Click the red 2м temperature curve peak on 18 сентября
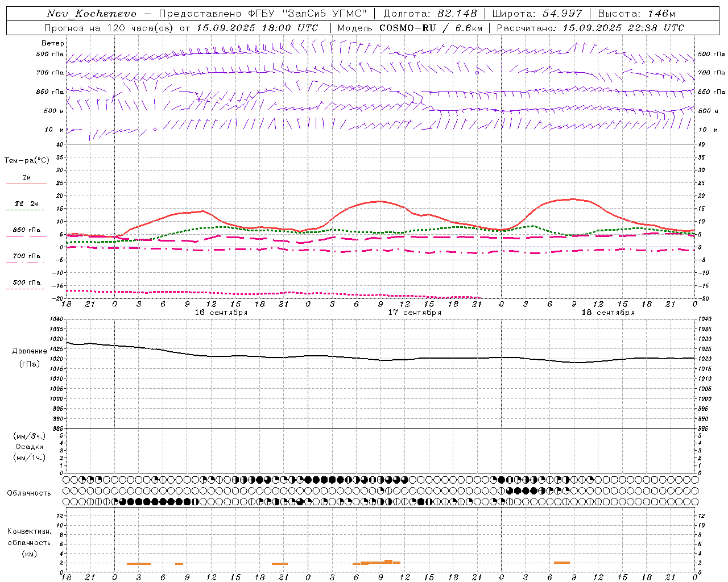This screenshot has height=582, width=728. pos(573,199)
